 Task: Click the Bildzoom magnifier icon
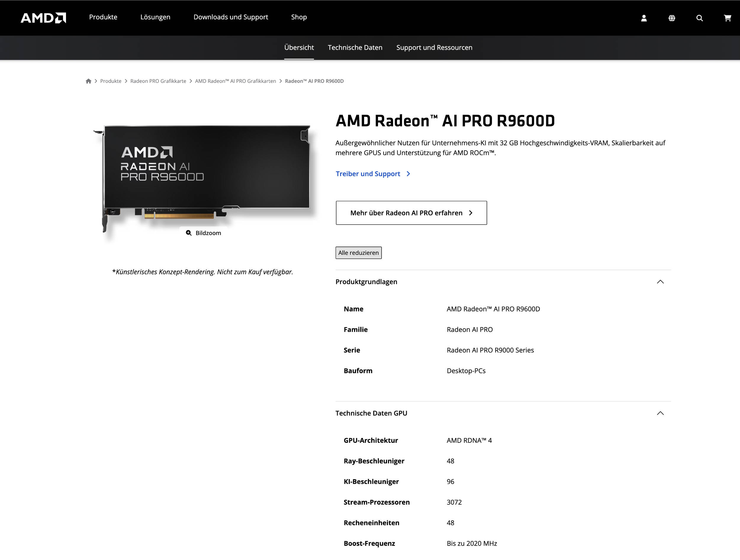[x=189, y=233]
